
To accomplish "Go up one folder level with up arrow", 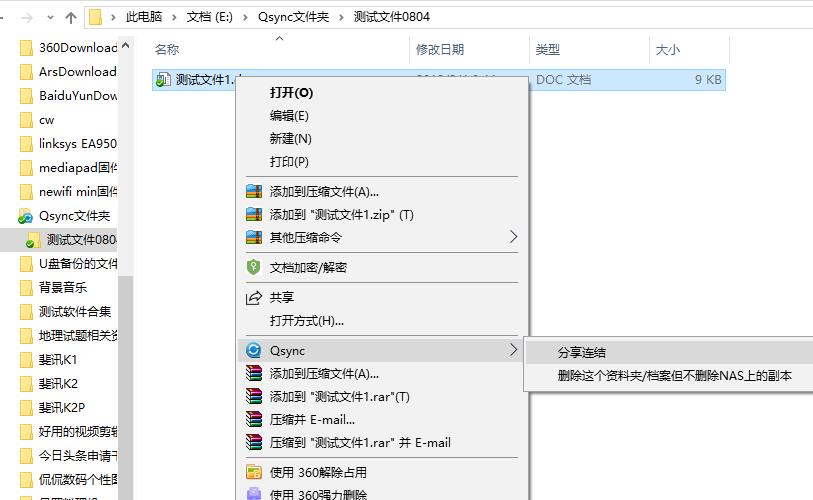I will coord(71,18).
